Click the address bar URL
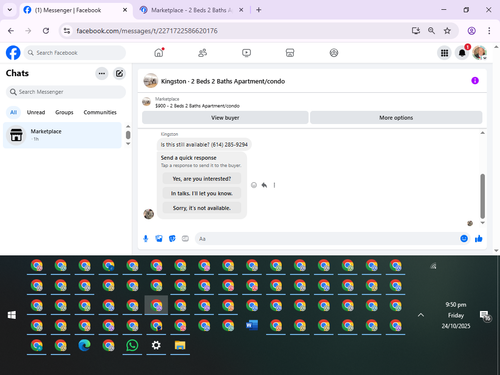The image size is (500, 375). point(147,31)
